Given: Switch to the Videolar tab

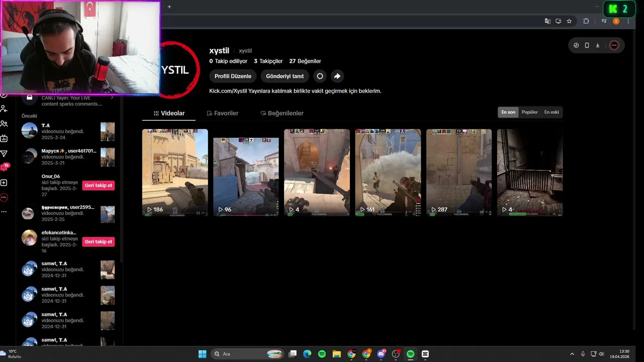Looking at the screenshot, I should (x=169, y=113).
